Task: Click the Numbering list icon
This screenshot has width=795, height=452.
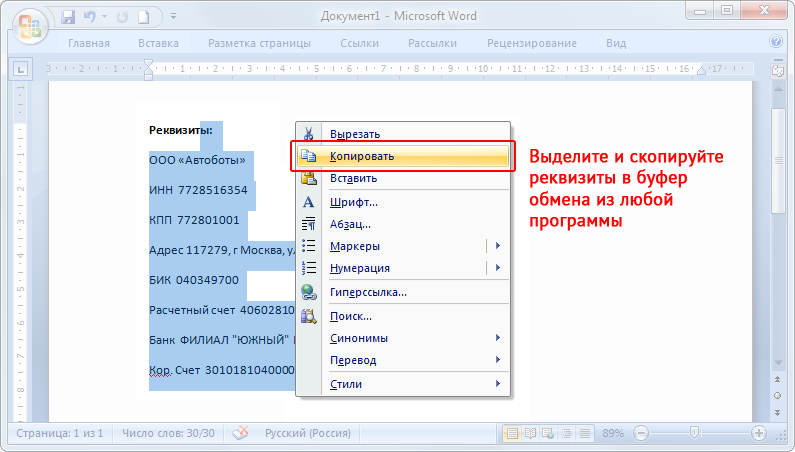Action: pyautogui.click(x=308, y=268)
